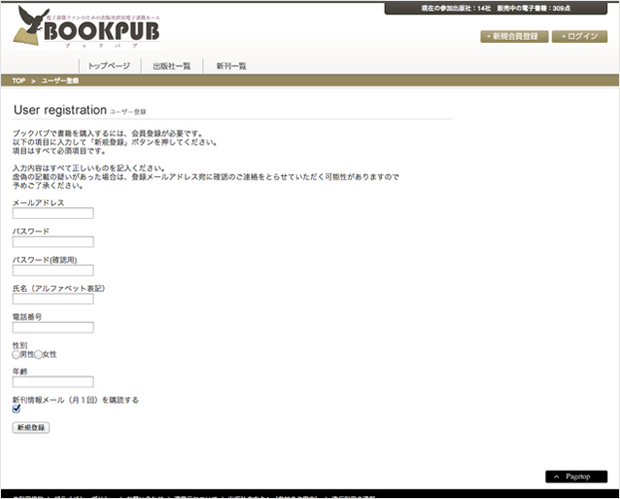The image size is (620, 499).
Task: Click the Pagetop button
Action: pos(576,477)
